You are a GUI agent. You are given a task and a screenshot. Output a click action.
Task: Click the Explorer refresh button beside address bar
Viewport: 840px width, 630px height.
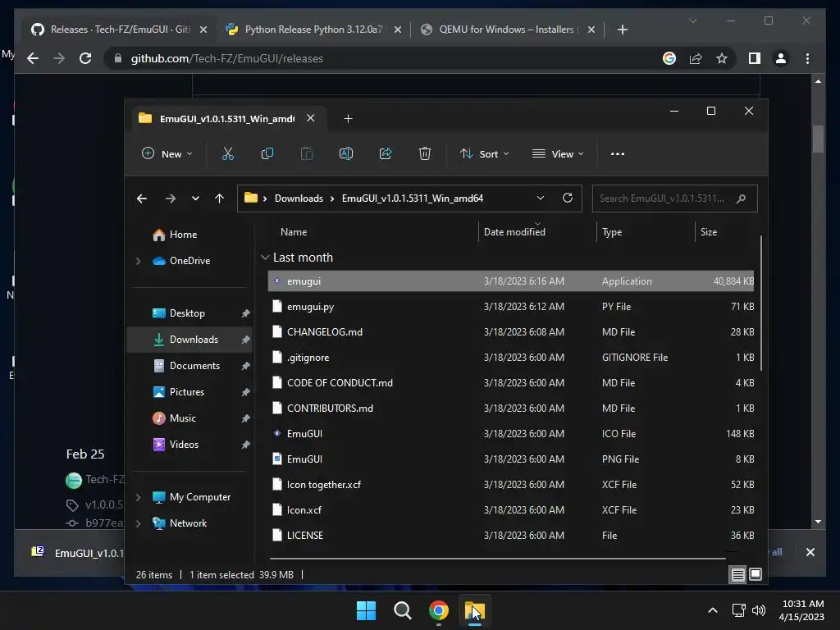pyautogui.click(x=568, y=199)
